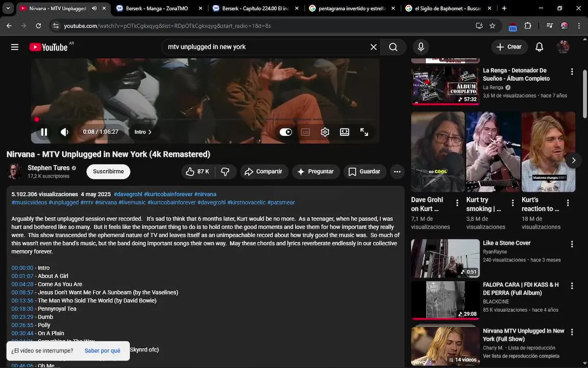
Task: Open La Renga video options menu
Action: [x=572, y=72]
